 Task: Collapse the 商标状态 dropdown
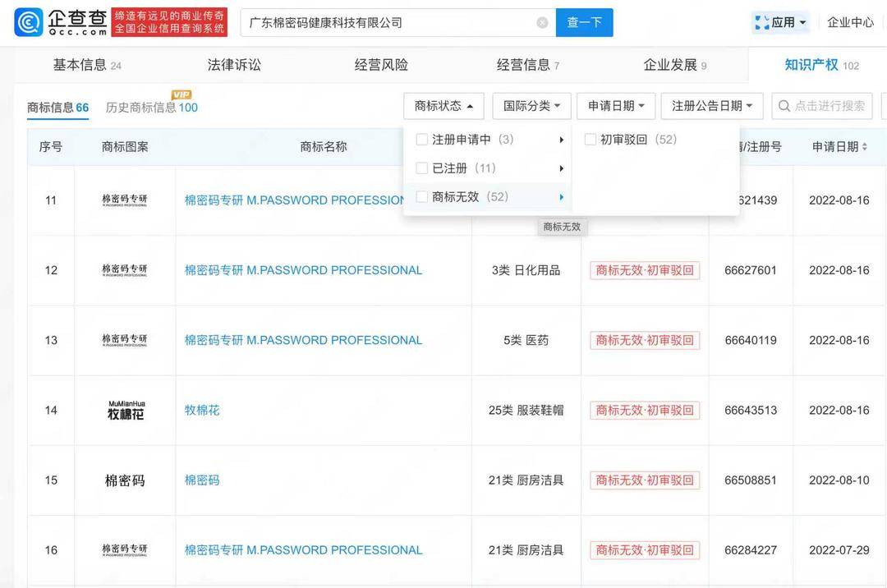click(x=443, y=106)
